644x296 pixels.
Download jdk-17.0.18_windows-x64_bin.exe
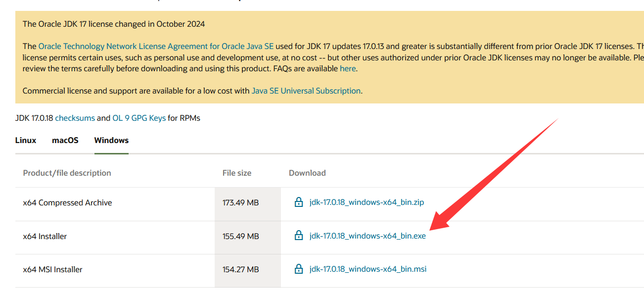(368, 236)
